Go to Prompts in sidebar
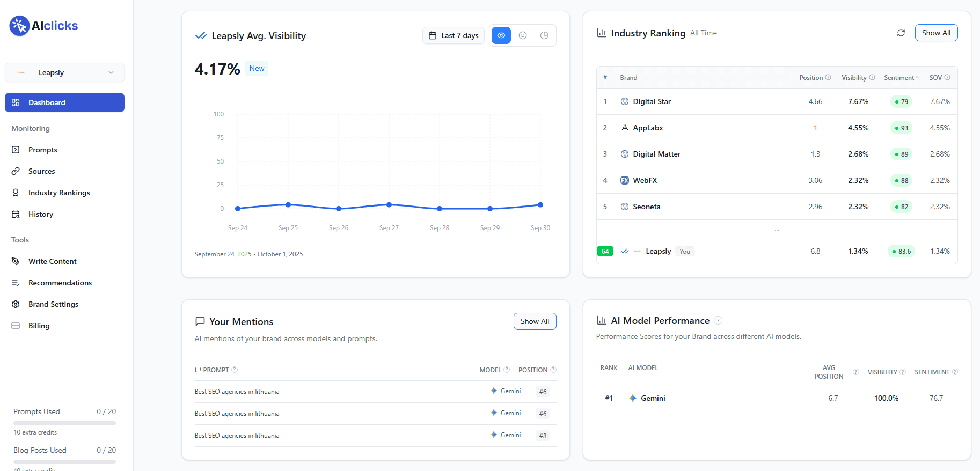This screenshot has width=980, height=471. click(x=42, y=150)
